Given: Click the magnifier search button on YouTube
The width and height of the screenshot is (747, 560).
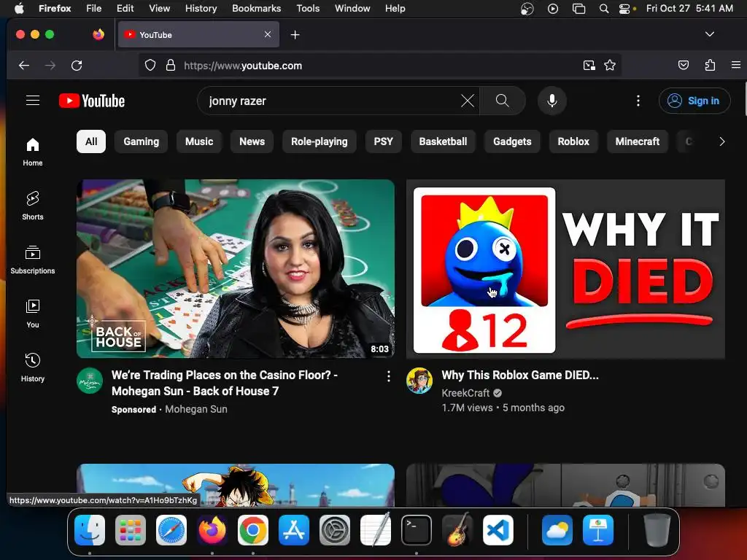Looking at the screenshot, I should click(x=502, y=101).
